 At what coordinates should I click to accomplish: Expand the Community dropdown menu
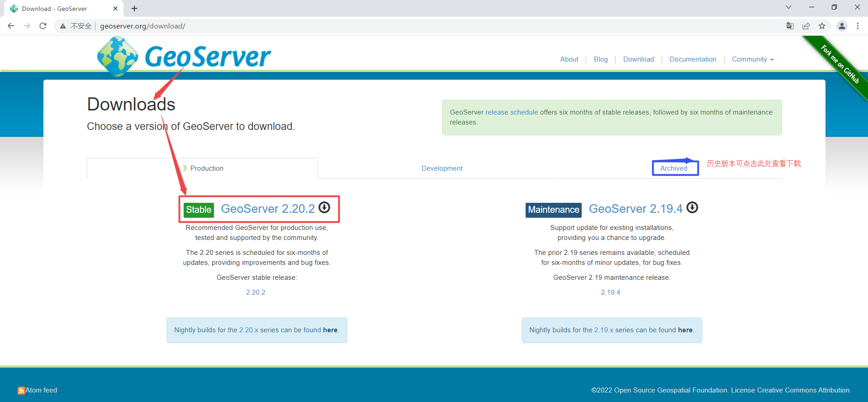pyautogui.click(x=753, y=59)
